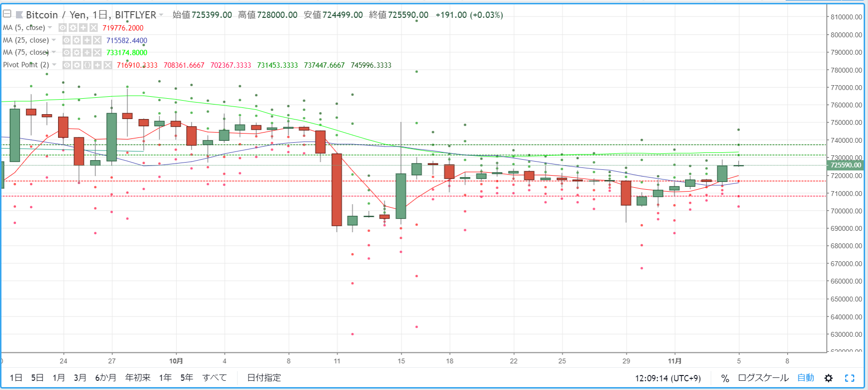Image resolution: width=868 pixels, height=390 pixels.
Task: Hide the MA (75, close) line
Action: click(x=67, y=52)
